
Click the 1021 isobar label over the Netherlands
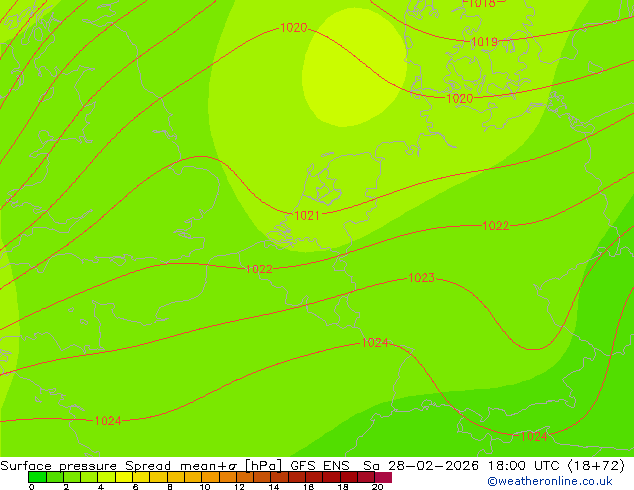307,215
